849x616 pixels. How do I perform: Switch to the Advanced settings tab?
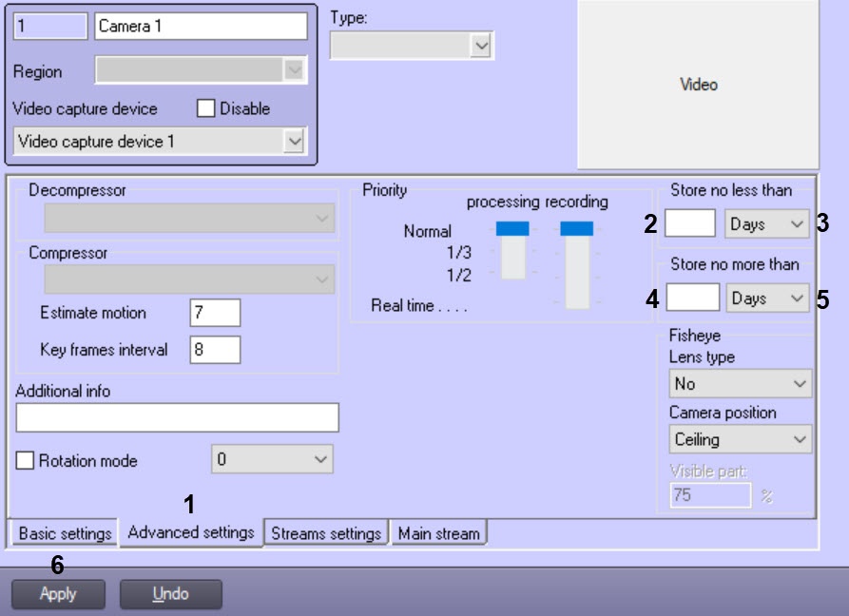191,532
